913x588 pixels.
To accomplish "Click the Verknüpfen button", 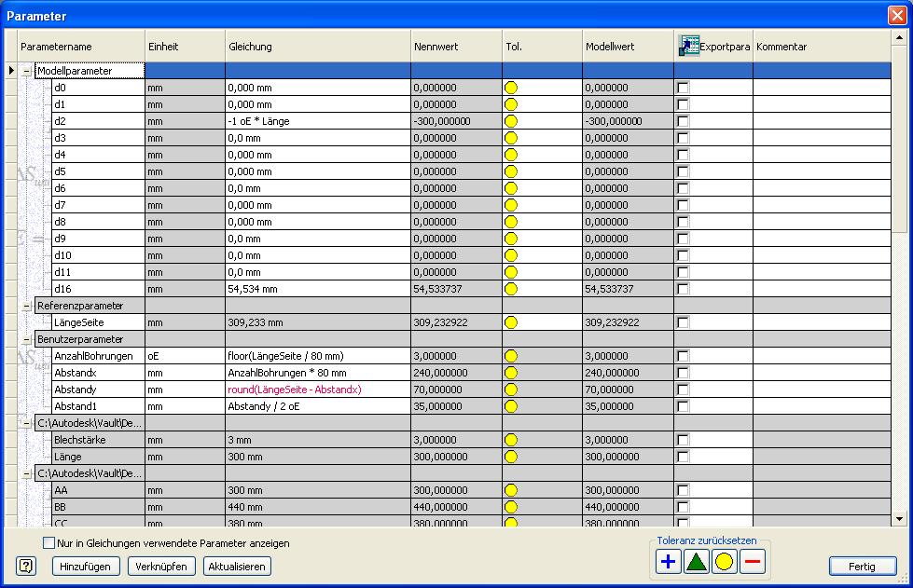I will click(x=161, y=566).
